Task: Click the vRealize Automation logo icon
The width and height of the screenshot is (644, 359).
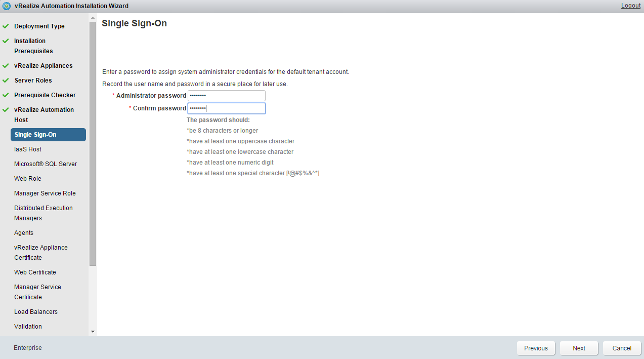Action: point(7,6)
